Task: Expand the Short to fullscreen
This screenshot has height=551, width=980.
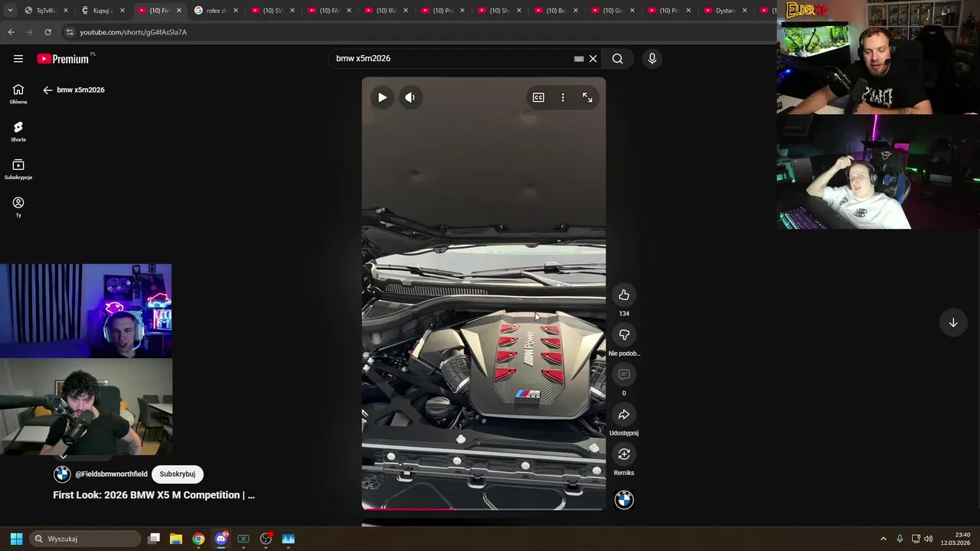Action: coord(587,97)
